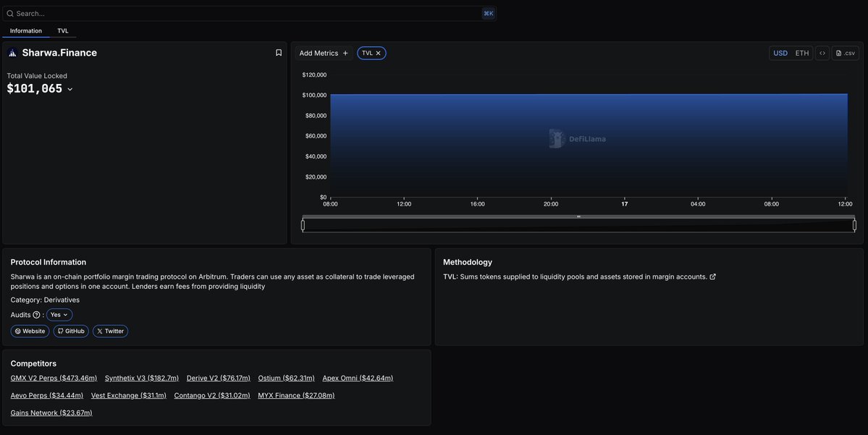Open MYX Finance competitor page
Viewport: 868px width, 435px height.
click(x=296, y=395)
